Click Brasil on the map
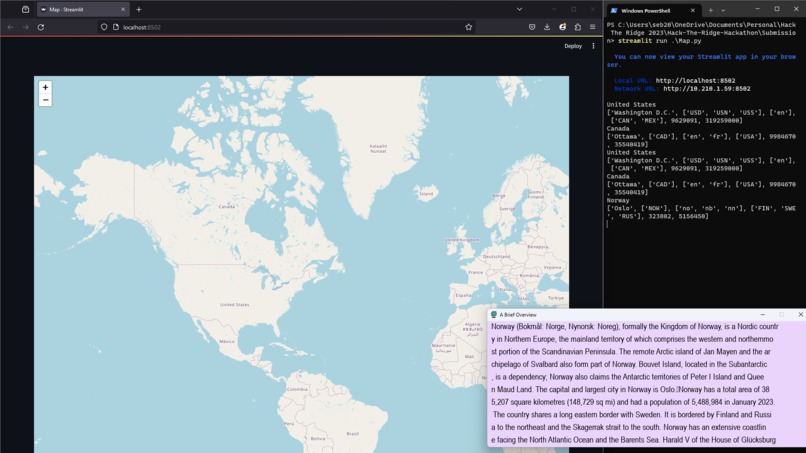The image size is (806, 453). (x=353, y=433)
